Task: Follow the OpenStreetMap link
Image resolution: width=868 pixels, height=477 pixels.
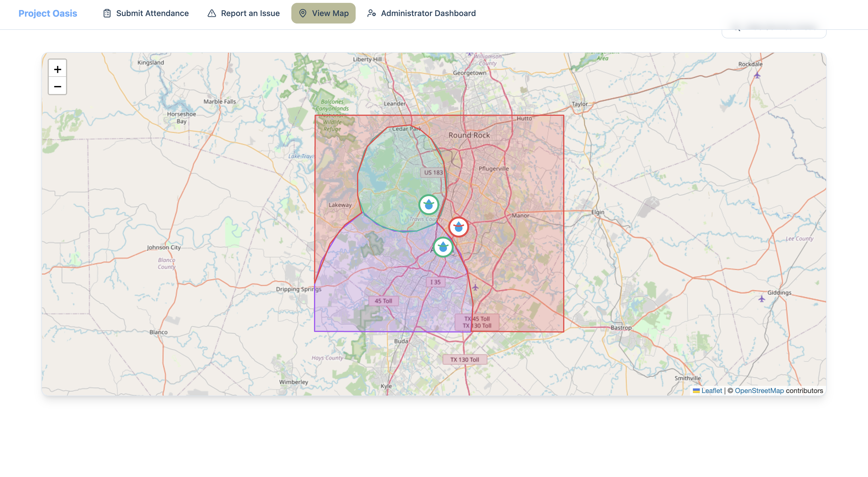Action: click(759, 390)
